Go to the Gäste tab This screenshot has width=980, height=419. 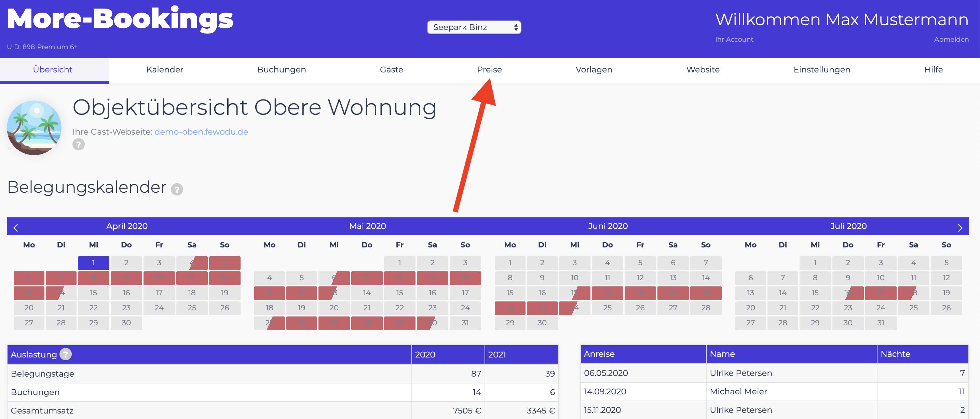(392, 70)
